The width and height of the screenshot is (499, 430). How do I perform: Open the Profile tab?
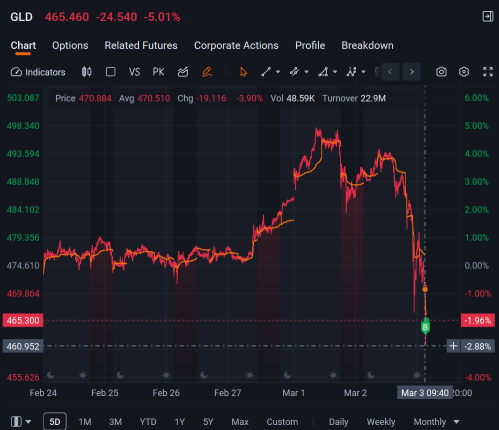[x=310, y=45]
